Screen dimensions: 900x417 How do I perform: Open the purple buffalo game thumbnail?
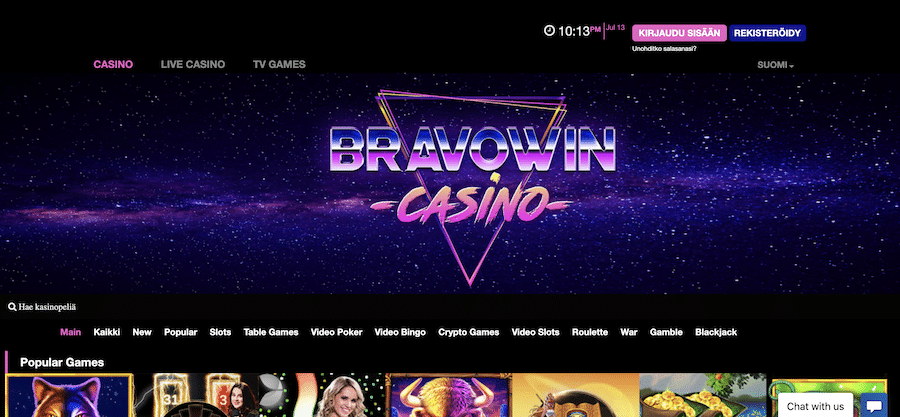[448, 395]
